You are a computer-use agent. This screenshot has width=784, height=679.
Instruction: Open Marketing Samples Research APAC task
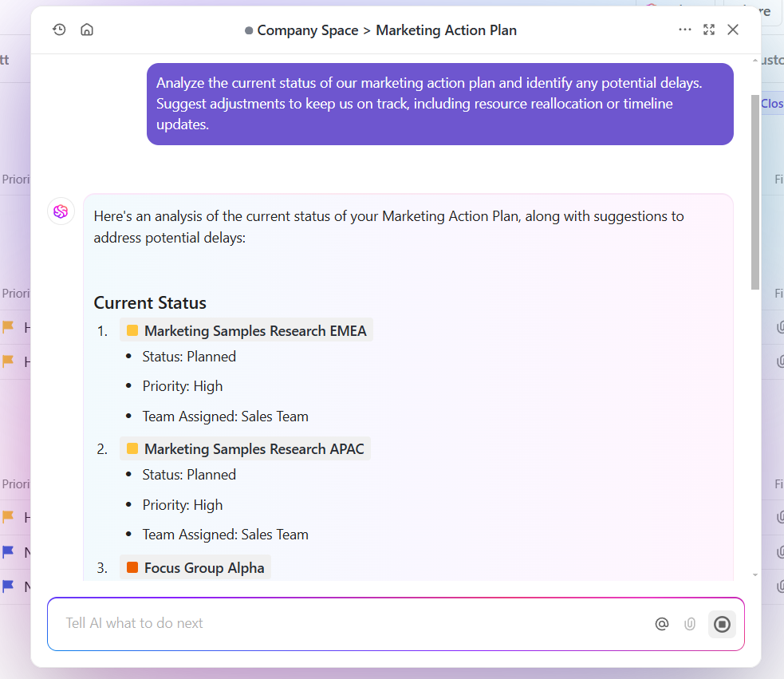(253, 448)
